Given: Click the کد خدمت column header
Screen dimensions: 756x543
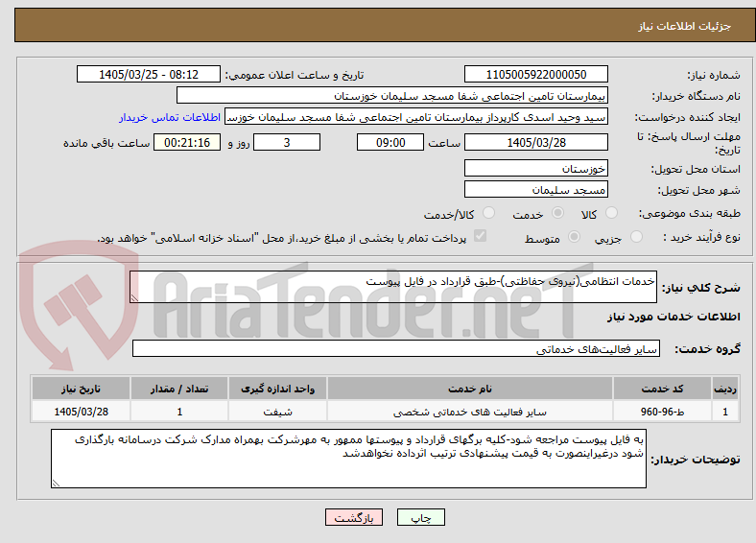Looking at the screenshot, I should point(663,389).
